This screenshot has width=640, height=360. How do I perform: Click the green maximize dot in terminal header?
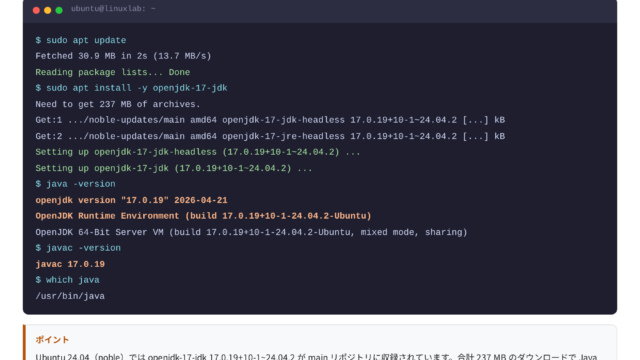[x=59, y=10]
